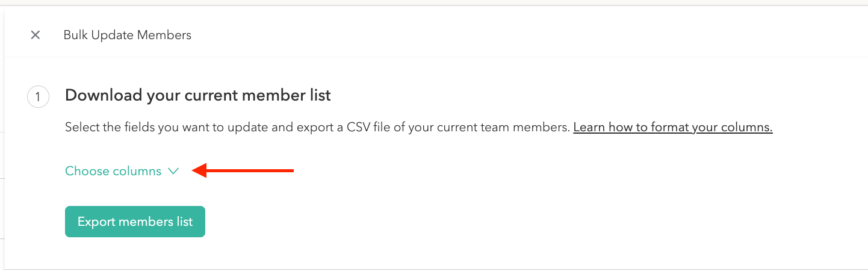This screenshot has height=271, width=868.
Task: Click the chevron icon next to Choose columns
Action: coord(173,172)
